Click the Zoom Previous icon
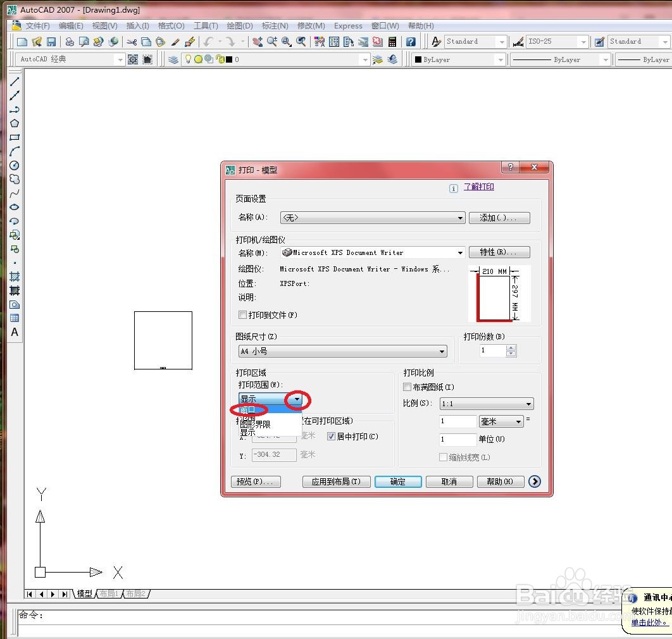The height and width of the screenshot is (639, 672). point(301,42)
